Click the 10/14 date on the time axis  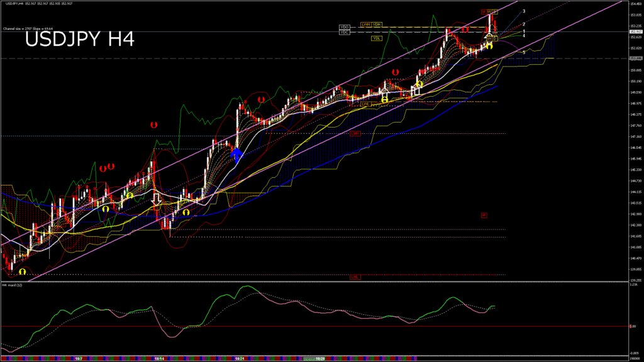point(159,359)
